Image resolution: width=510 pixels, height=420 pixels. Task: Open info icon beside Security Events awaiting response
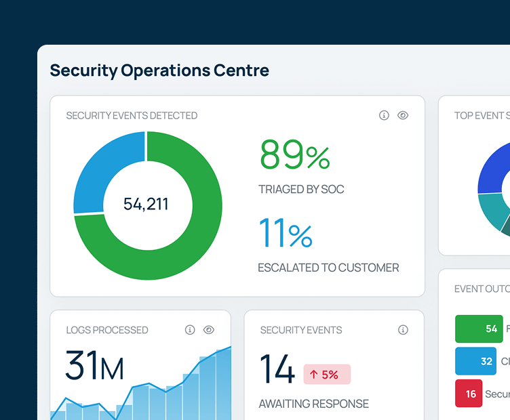point(403,330)
